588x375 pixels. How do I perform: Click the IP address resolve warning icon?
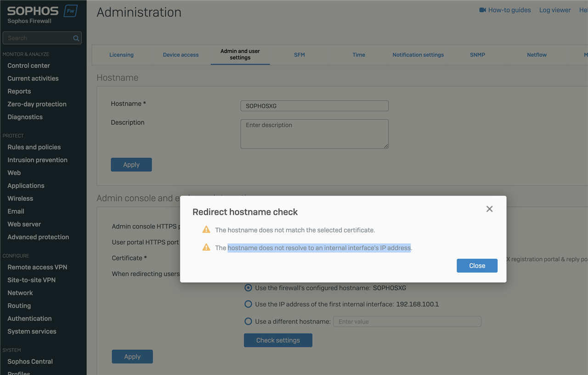pos(206,247)
